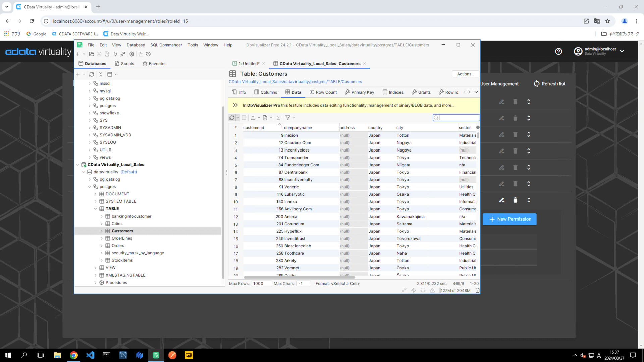The height and width of the screenshot is (362, 644).
Task: Open the SQL Commander menu
Action: (166, 45)
